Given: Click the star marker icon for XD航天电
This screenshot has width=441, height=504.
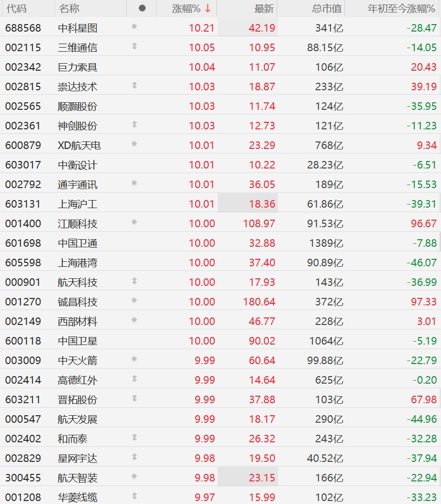Looking at the screenshot, I should (134, 144).
